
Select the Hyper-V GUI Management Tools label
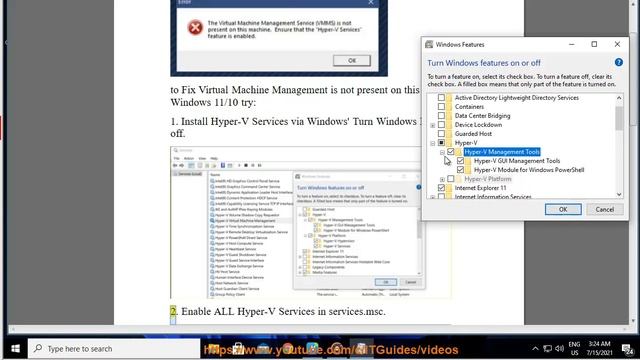click(x=517, y=161)
